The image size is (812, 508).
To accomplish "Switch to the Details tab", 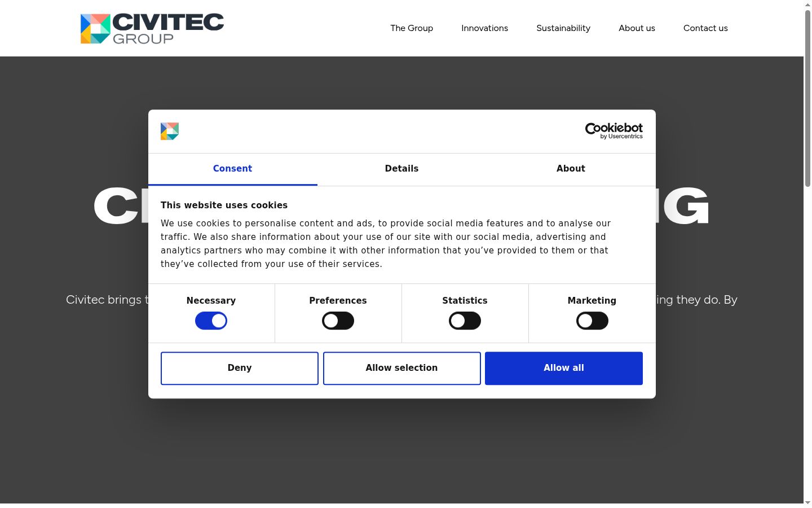I will coord(401,169).
